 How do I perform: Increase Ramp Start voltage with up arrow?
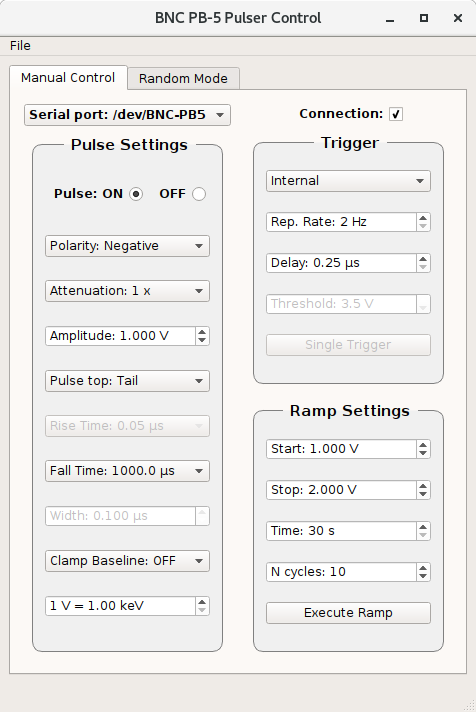pyautogui.click(x=423, y=445)
